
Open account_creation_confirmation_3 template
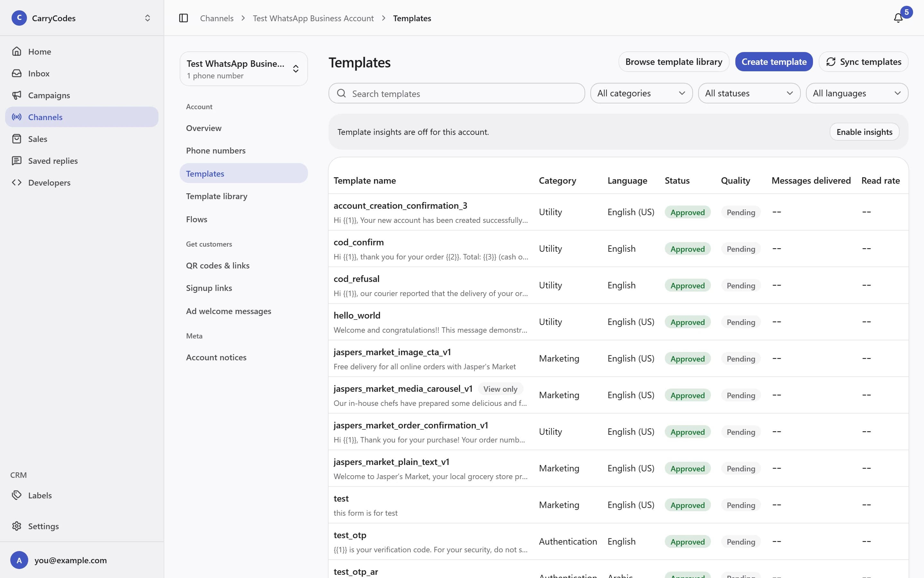pyautogui.click(x=618, y=212)
